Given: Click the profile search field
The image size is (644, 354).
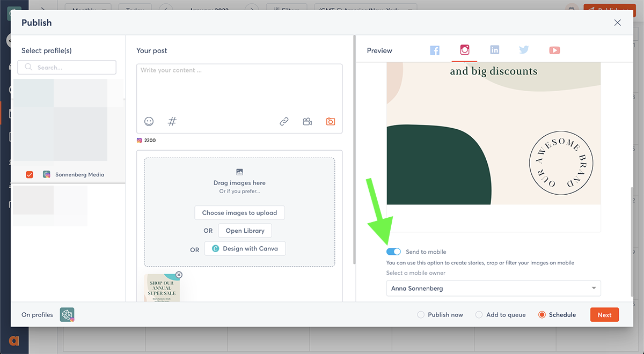Looking at the screenshot, I should (x=67, y=68).
